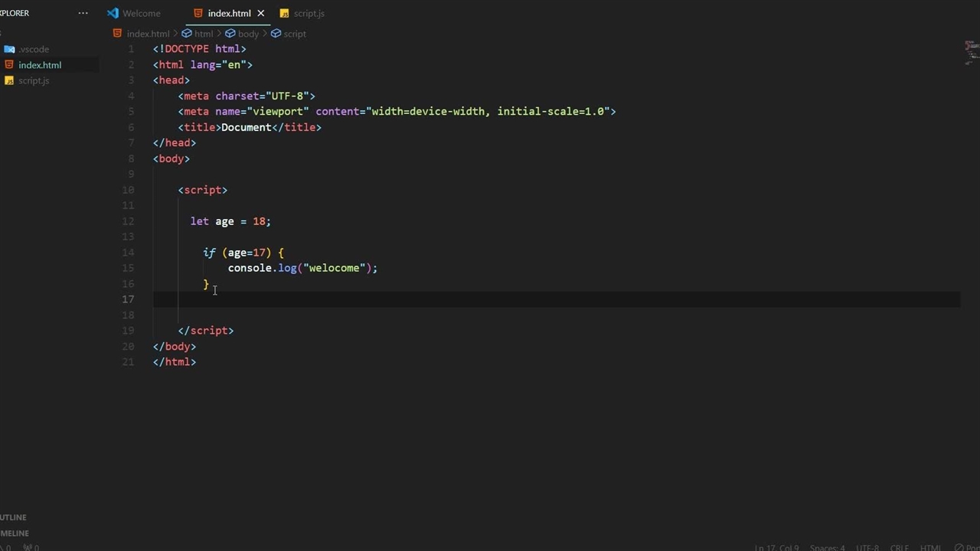
Task: Switch to the script.js tab
Action: 309,13
